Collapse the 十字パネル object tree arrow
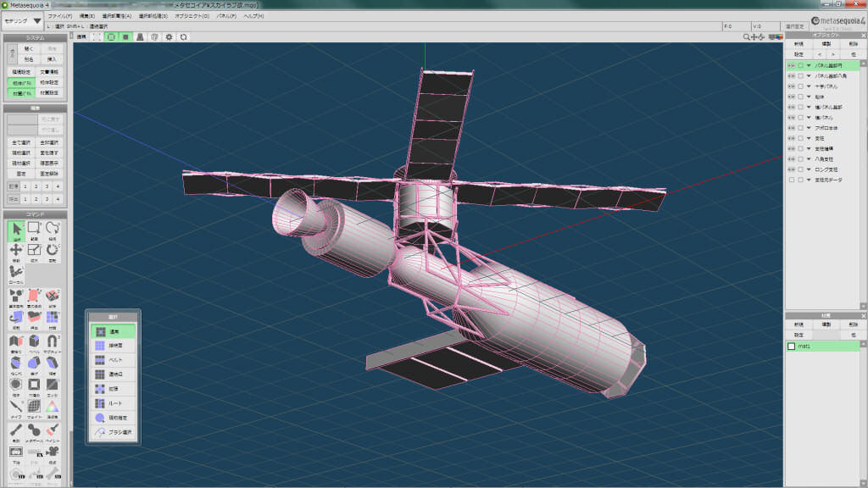This screenshot has width=868, height=488. [x=809, y=86]
